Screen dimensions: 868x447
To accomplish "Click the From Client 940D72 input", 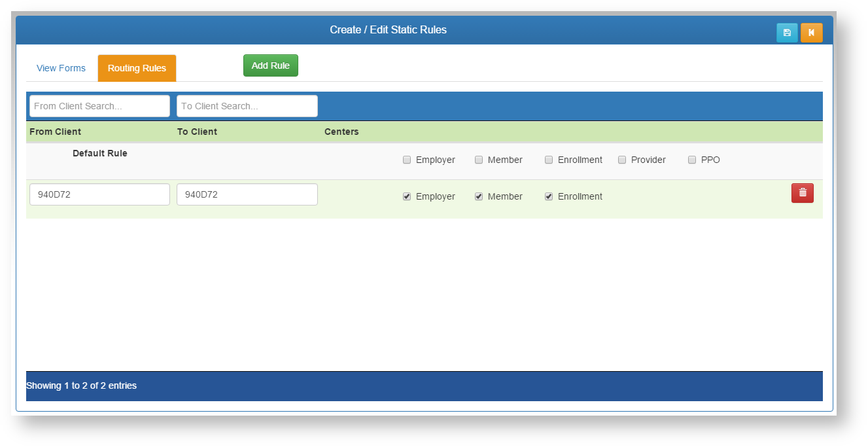I will [99, 194].
